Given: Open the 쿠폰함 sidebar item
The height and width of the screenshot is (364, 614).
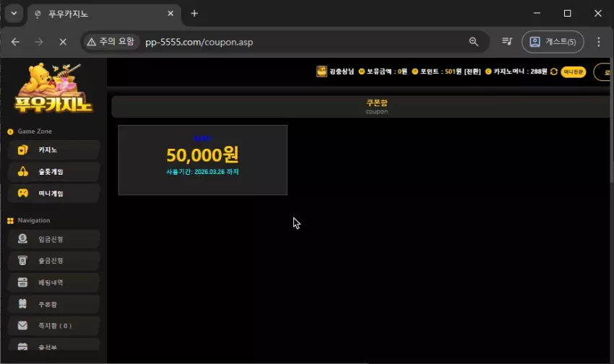Looking at the screenshot, I should click(x=53, y=304).
